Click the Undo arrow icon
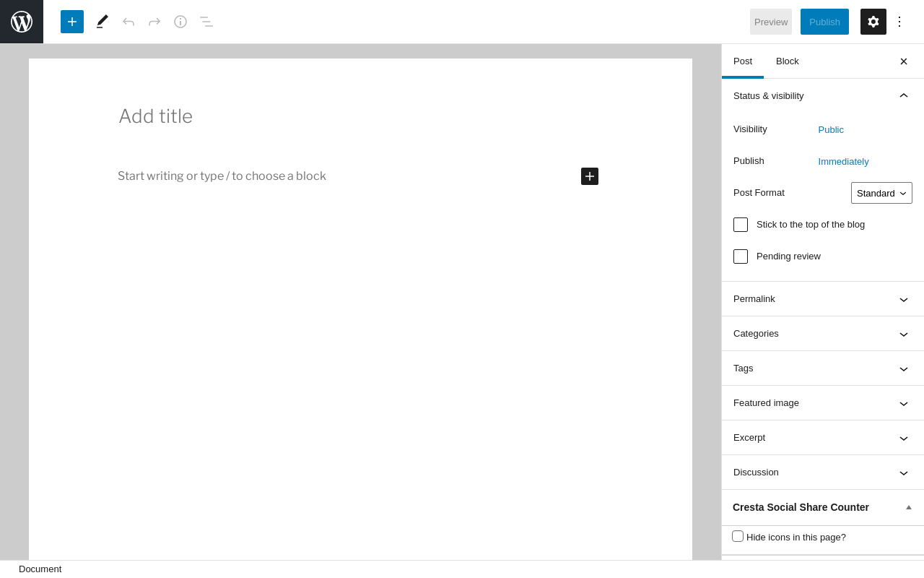Viewport: 924px width, 578px height. (128, 22)
